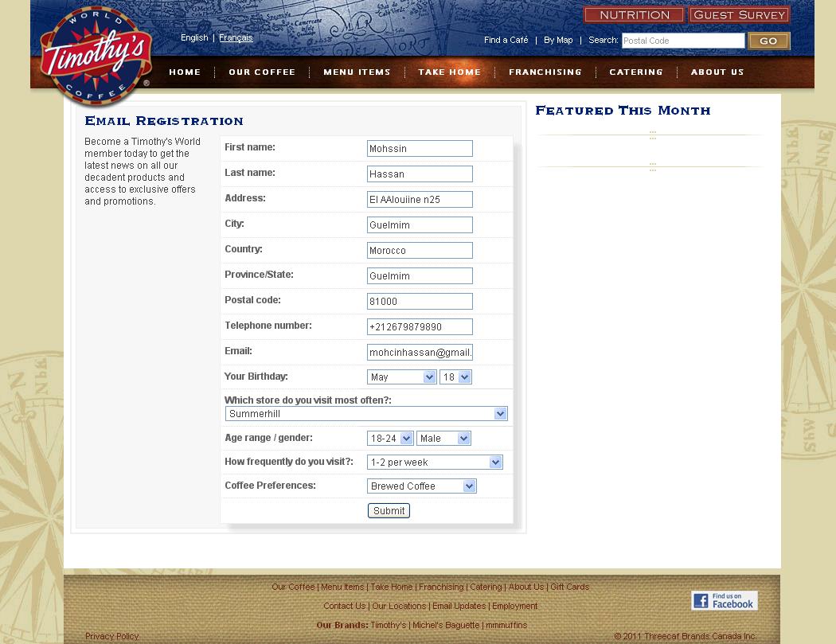The height and width of the screenshot is (644, 836).
Task: Click the First name field with Mohssin
Action: (420, 149)
